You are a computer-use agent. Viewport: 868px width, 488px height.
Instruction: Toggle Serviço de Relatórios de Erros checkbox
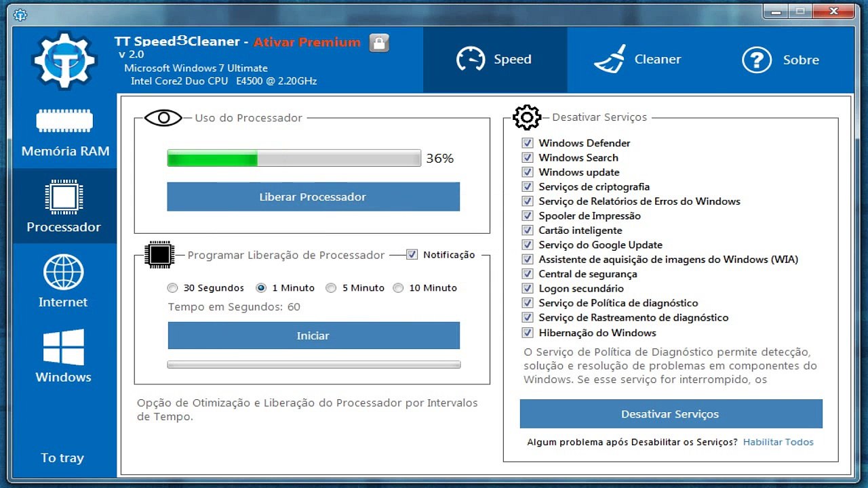point(527,201)
